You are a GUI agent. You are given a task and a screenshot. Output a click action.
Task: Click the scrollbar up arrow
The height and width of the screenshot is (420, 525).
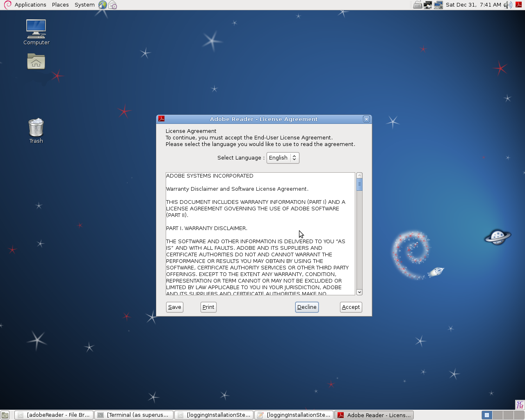click(x=360, y=175)
